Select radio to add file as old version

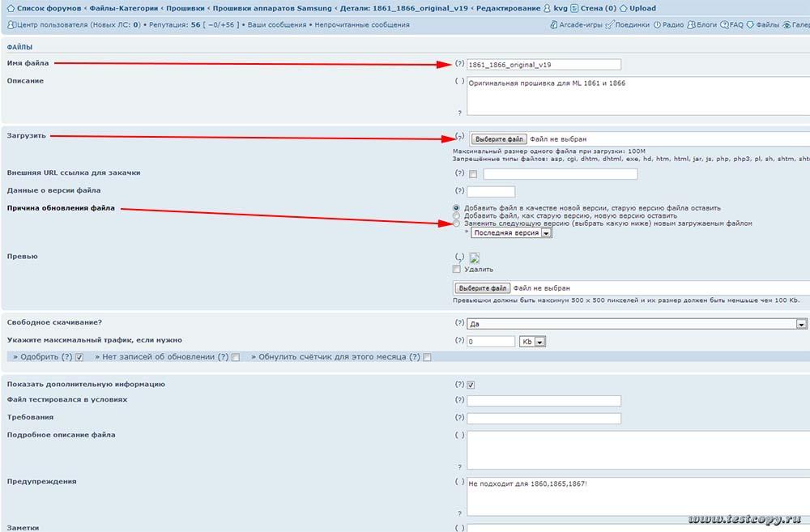457,216
